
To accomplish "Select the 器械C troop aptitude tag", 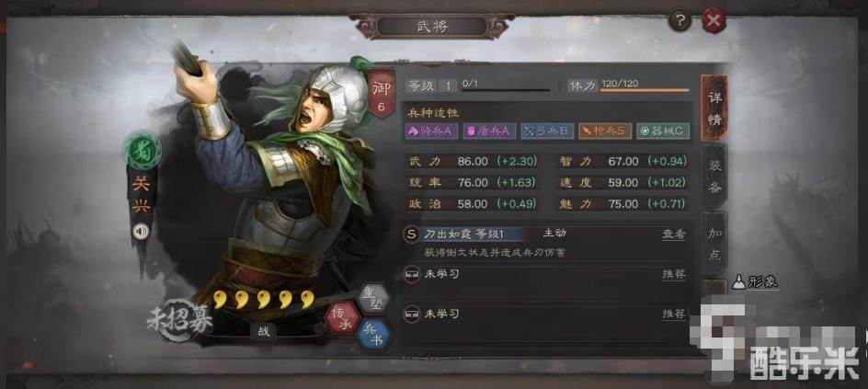I will [x=663, y=132].
